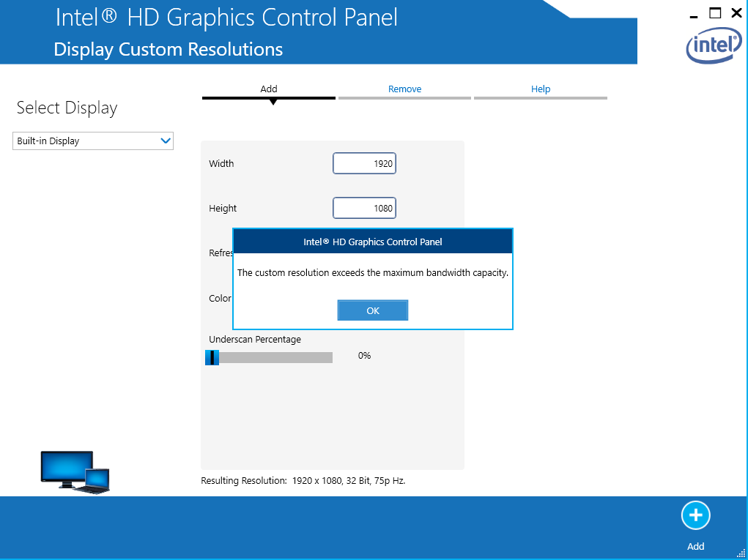Click the 0% underscan value
This screenshot has width=748, height=560.
364,356
